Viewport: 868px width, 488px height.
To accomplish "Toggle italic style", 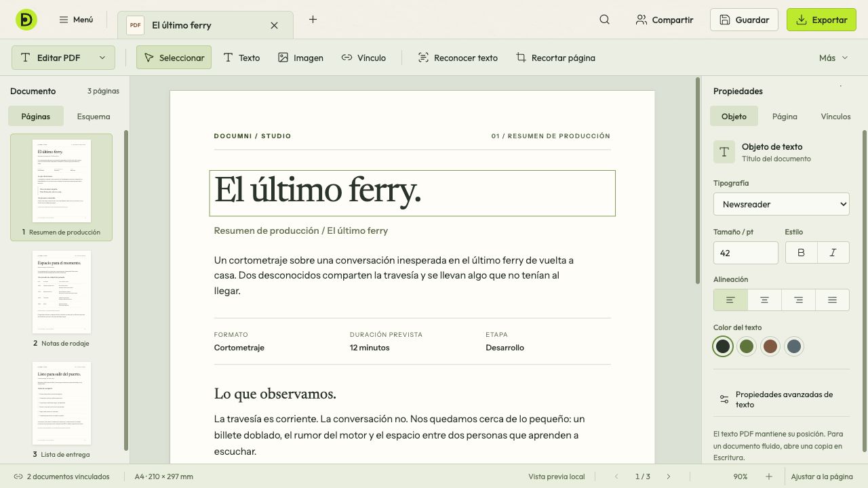I will [833, 253].
